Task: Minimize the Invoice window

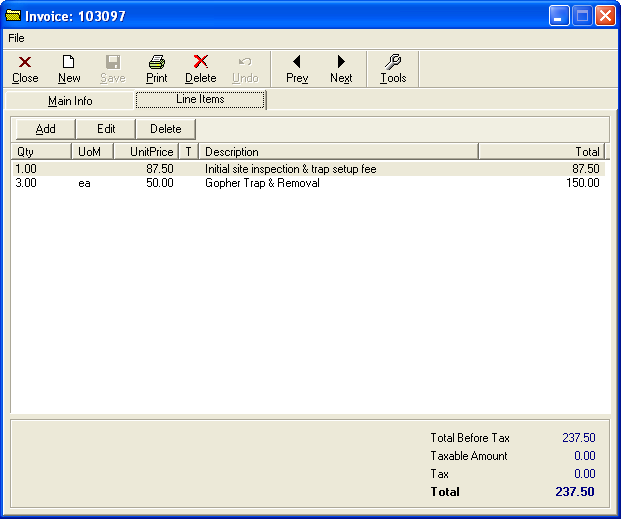Action: pyautogui.click(x=559, y=16)
